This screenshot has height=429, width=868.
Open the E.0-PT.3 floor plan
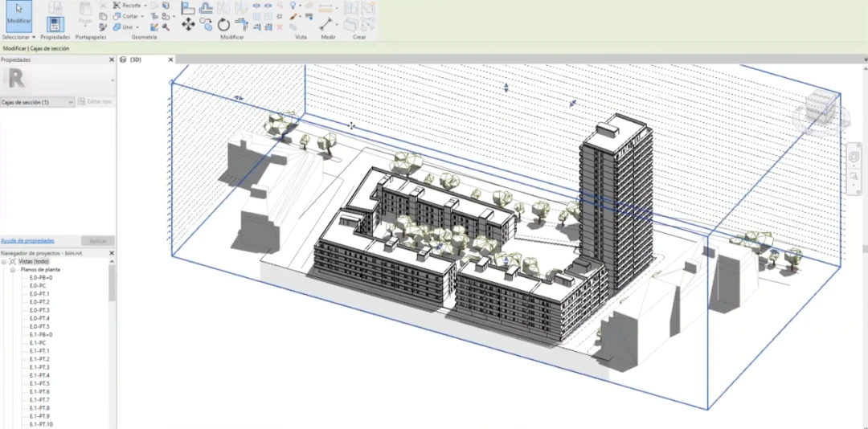point(39,310)
